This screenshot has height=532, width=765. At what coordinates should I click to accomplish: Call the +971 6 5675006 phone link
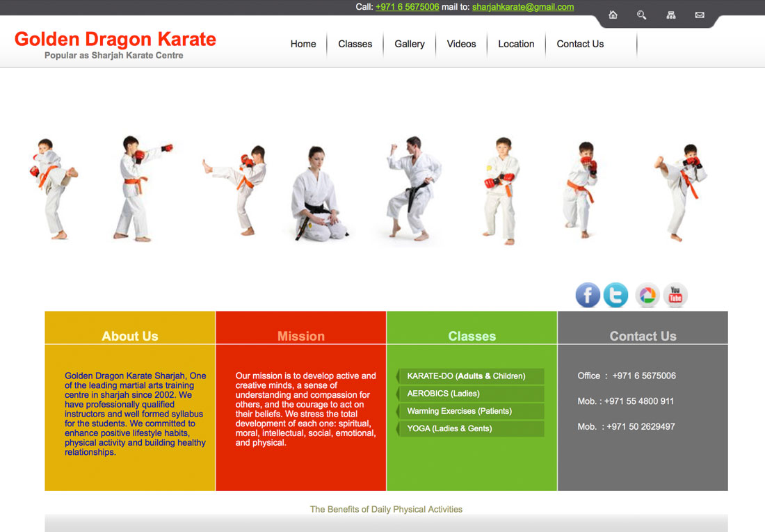407,7
